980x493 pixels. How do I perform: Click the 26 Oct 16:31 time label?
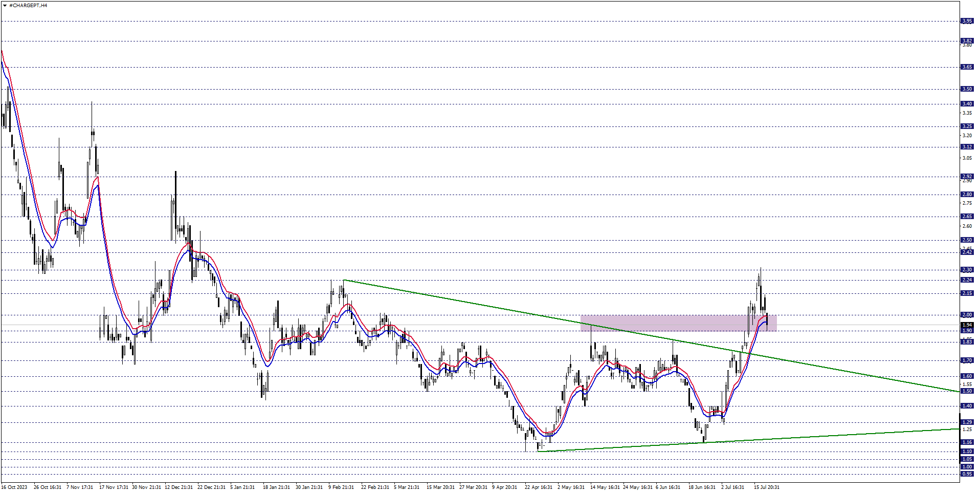pyautogui.click(x=48, y=487)
